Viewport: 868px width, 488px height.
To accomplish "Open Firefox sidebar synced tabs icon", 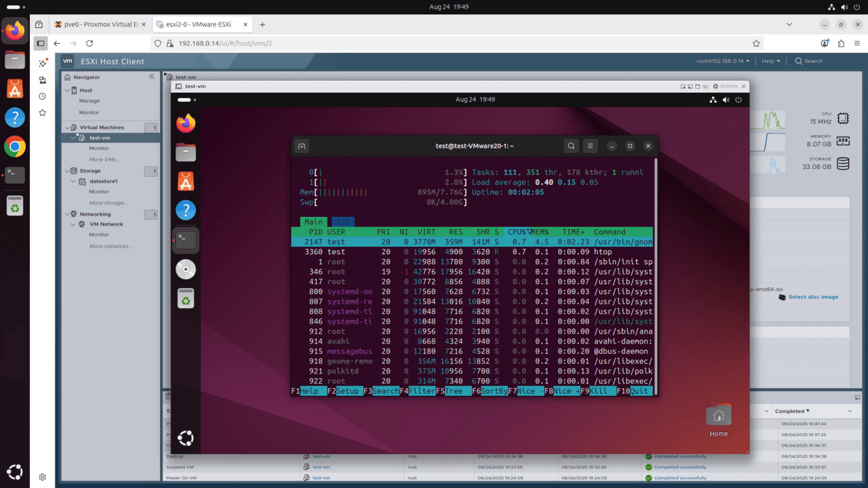I will click(x=42, y=80).
